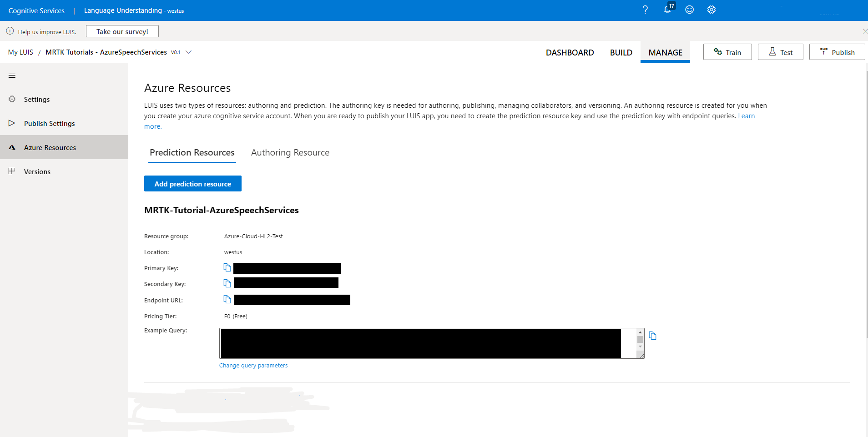The image size is (868, 437).
Task: Dismiss the survey banner with X
Action: pos(865,31)
